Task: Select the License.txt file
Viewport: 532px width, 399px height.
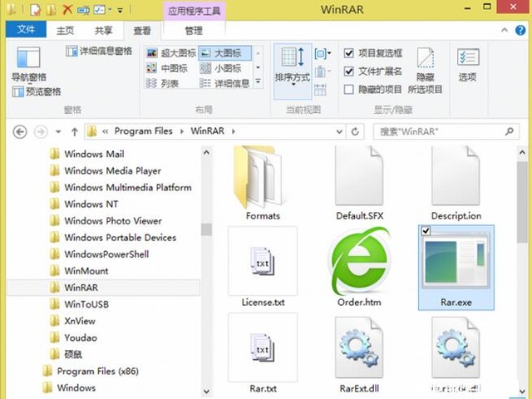Action: coord(263,267)
